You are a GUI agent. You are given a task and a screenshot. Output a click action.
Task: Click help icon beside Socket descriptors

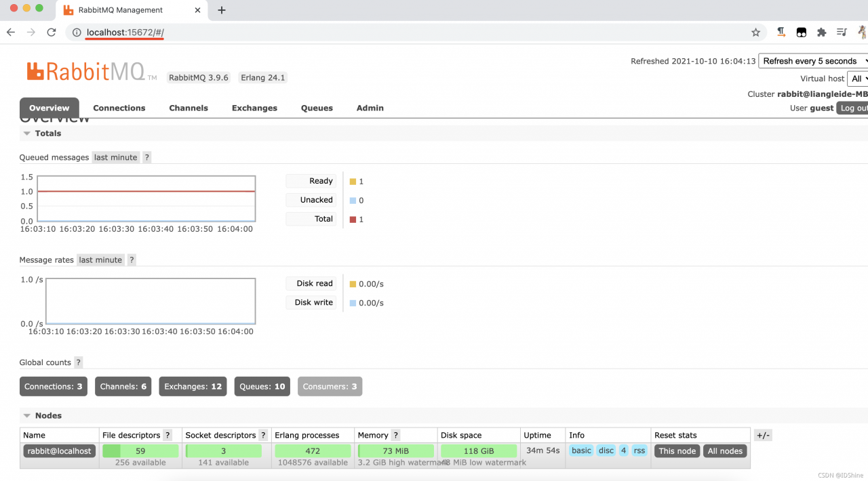(x=263, y=436)
